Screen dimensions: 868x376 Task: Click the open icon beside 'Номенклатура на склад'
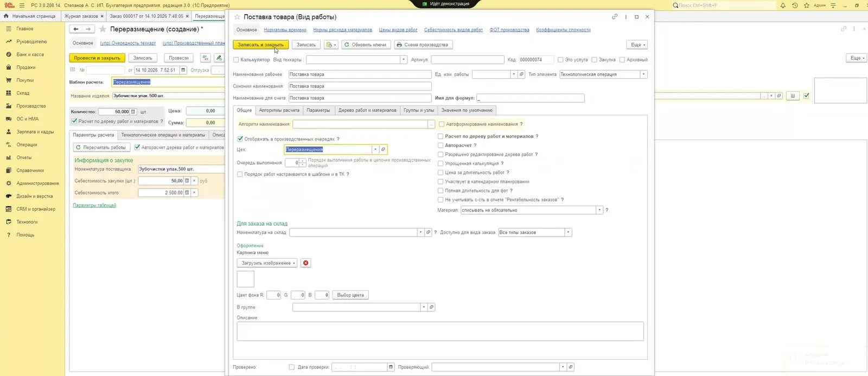click(428, 232)
